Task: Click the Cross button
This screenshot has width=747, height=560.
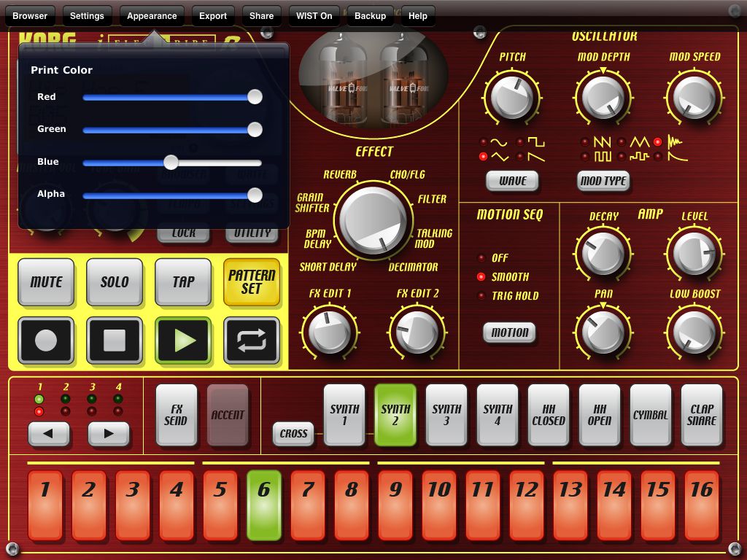Action: tap(293, 434)
